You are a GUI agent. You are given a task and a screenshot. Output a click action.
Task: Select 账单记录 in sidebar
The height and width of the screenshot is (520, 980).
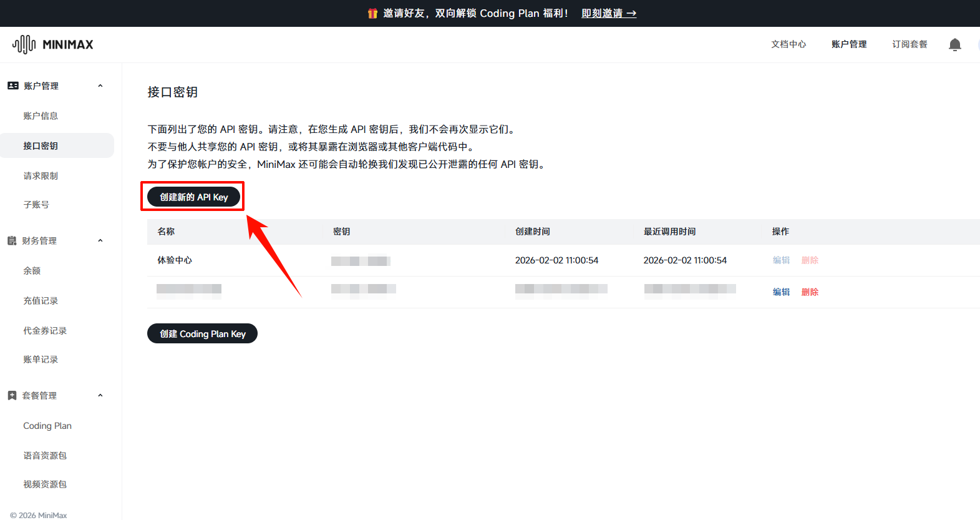[x=41, y=359]
